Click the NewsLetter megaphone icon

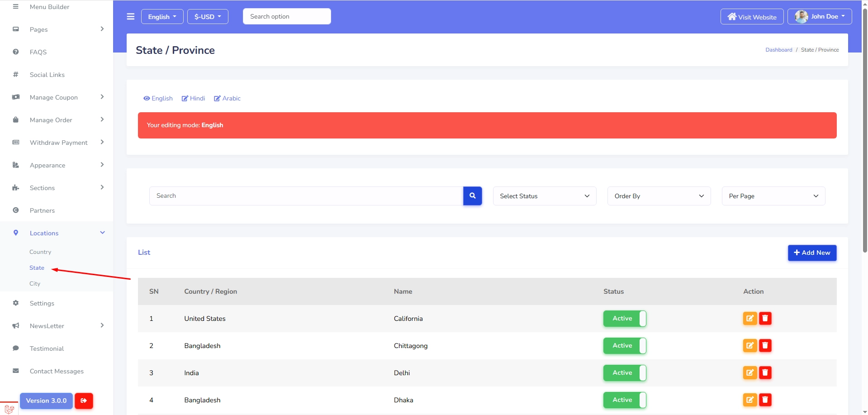point(16,325)
